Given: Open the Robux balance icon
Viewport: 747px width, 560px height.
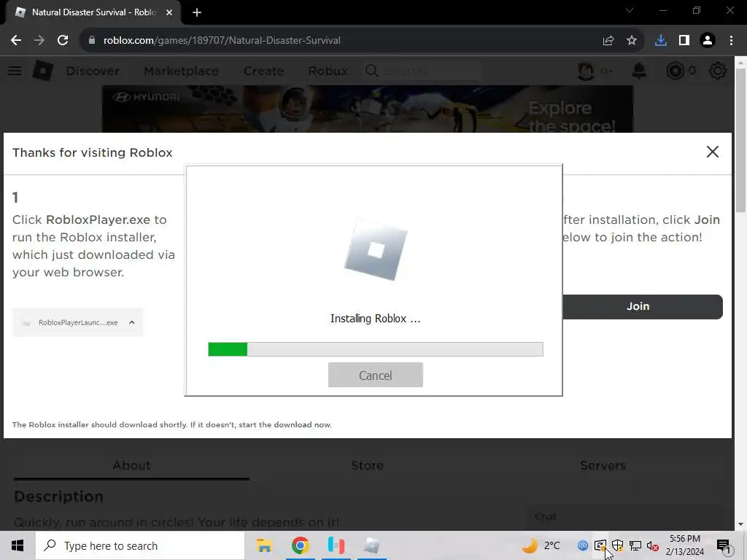Looking at the screenshot, I should pyautogui.click(x=675, y=71).
